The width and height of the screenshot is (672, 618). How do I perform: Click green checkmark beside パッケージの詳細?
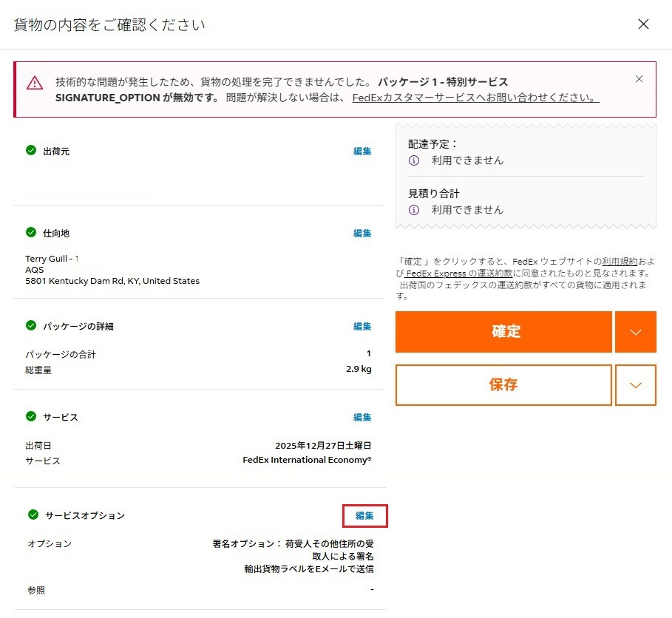pyautogui.click(x=31, y=325)
